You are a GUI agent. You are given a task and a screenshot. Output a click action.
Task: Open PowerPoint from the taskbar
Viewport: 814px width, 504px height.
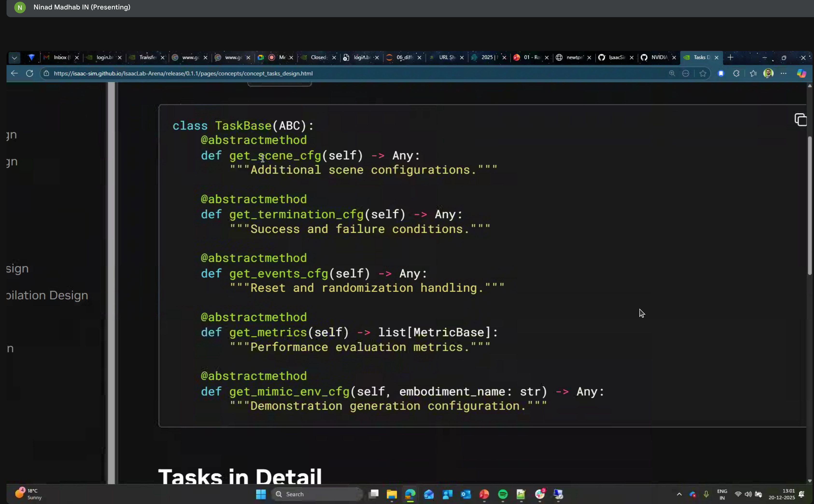point(484,494)
